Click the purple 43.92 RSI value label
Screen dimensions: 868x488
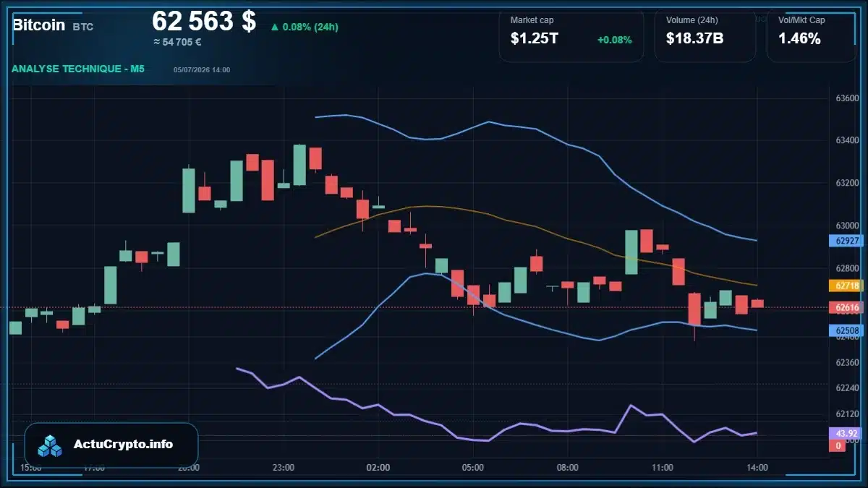coord(846,433)
